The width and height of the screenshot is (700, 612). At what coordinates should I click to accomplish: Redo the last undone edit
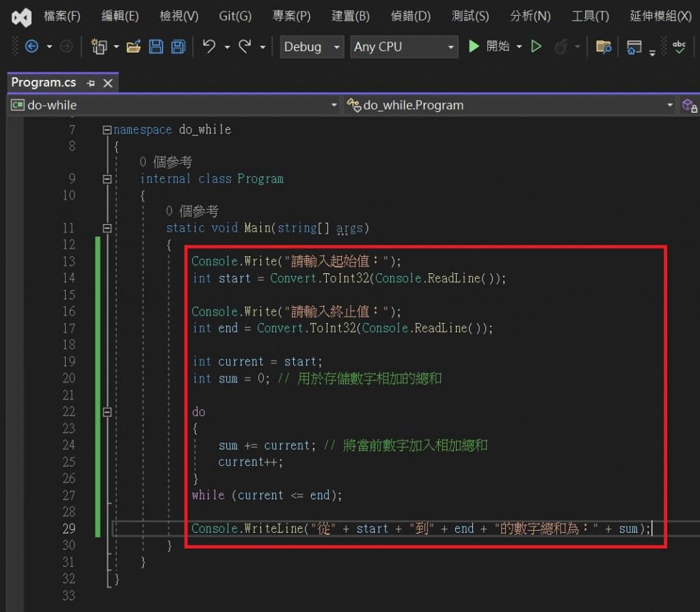[245, 46]
